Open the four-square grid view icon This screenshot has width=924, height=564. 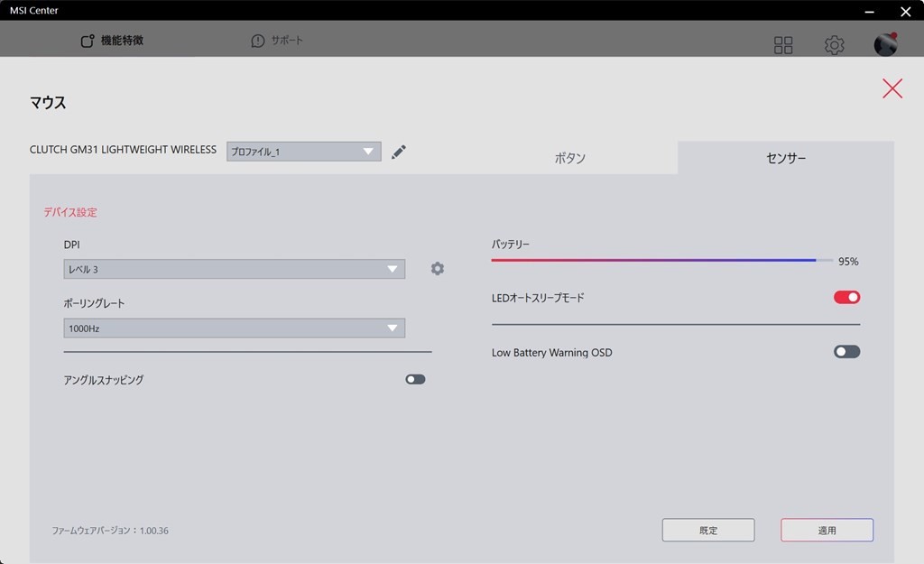click(783, 45)
